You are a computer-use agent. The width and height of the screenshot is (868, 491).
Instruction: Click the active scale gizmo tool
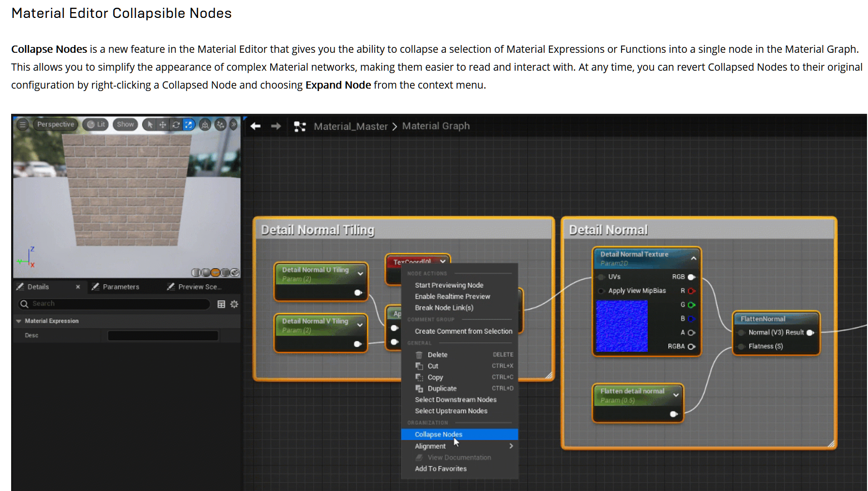pos(188,125)
